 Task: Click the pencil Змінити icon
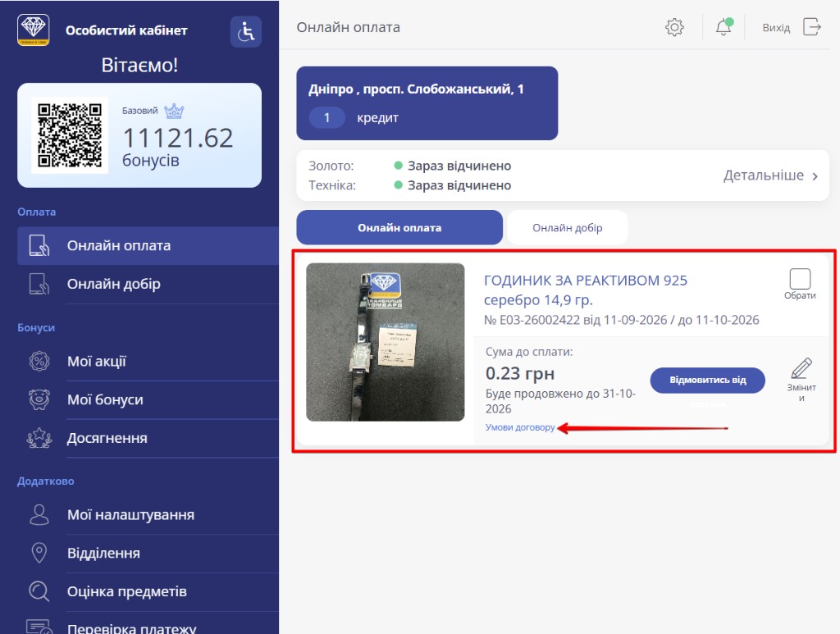801,368
